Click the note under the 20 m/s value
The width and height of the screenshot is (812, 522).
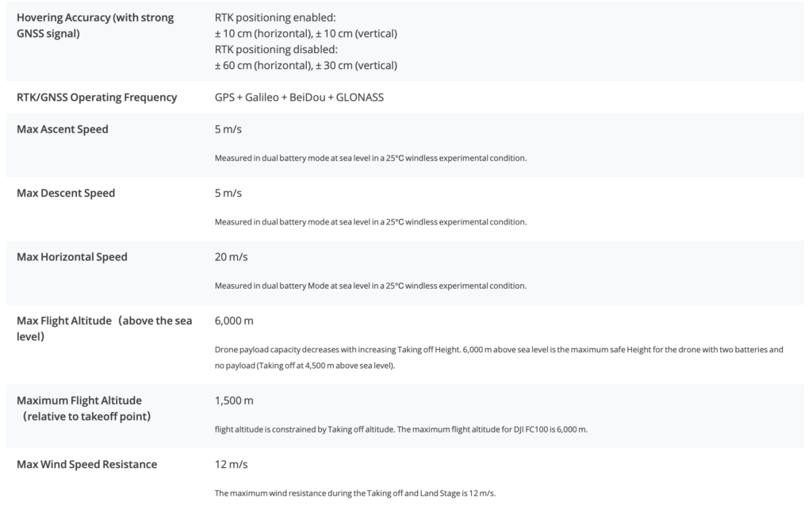coord(370,286)
